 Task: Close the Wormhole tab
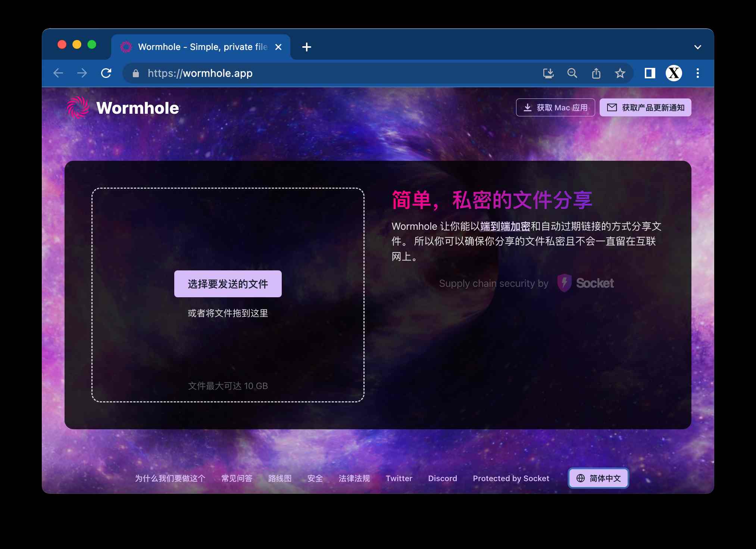278,47
